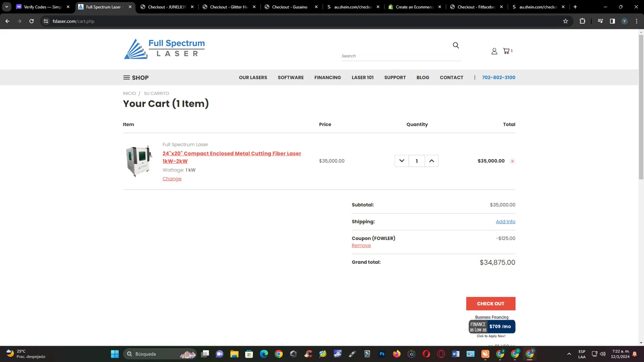Click the taskbar Búsqueda search box
Screen dimensions: 644x362
160,354
